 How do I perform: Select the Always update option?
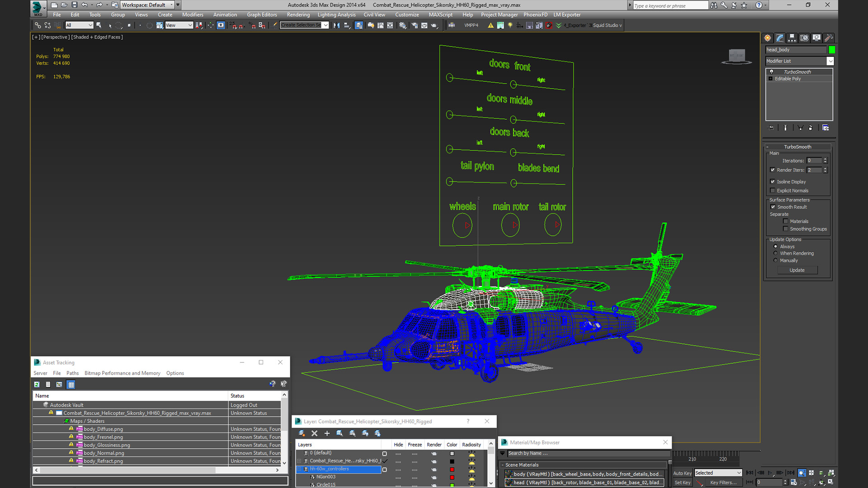click(x=776, y=247)
